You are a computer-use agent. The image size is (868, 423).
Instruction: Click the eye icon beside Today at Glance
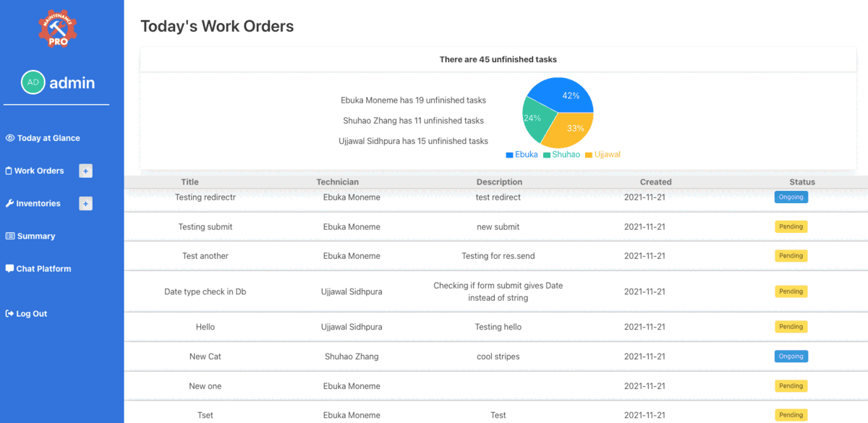[10, 138]
